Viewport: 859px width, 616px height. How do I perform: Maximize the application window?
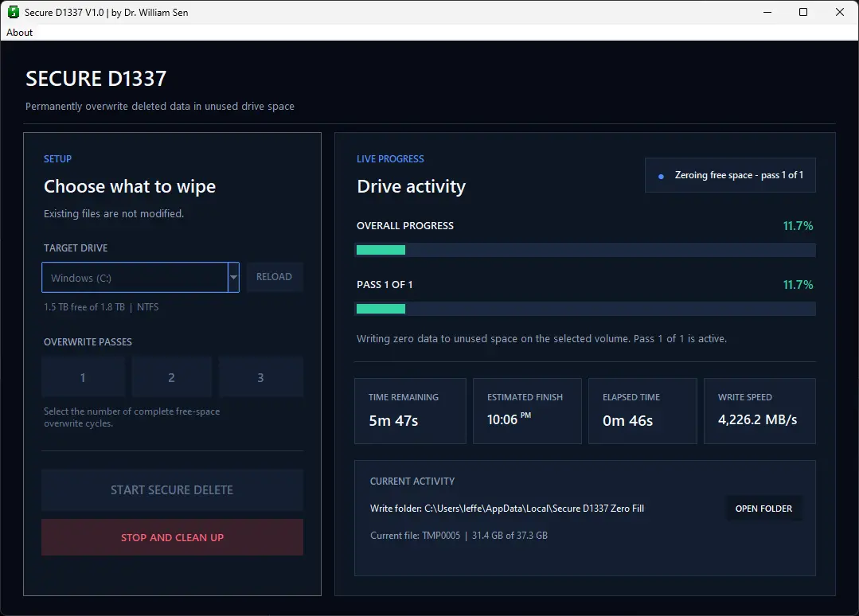[x=803, y=12]
